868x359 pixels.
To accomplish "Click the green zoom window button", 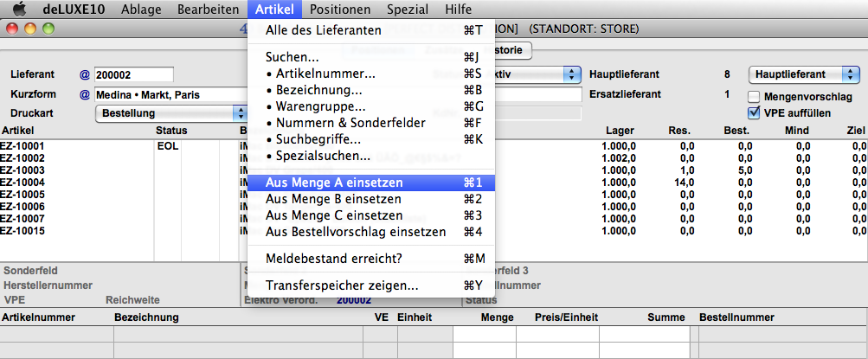I will pos(48,29).
